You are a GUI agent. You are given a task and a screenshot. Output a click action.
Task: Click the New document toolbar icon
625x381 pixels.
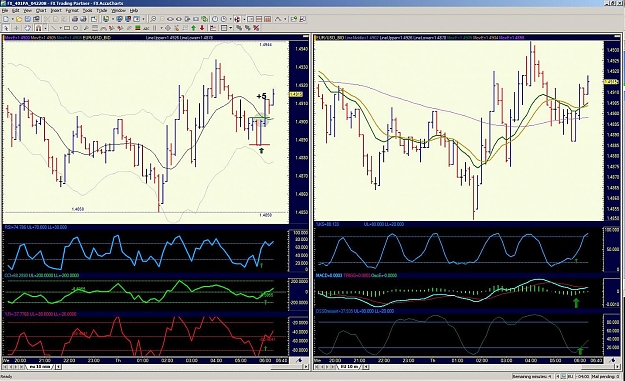[x=6, y=19]
